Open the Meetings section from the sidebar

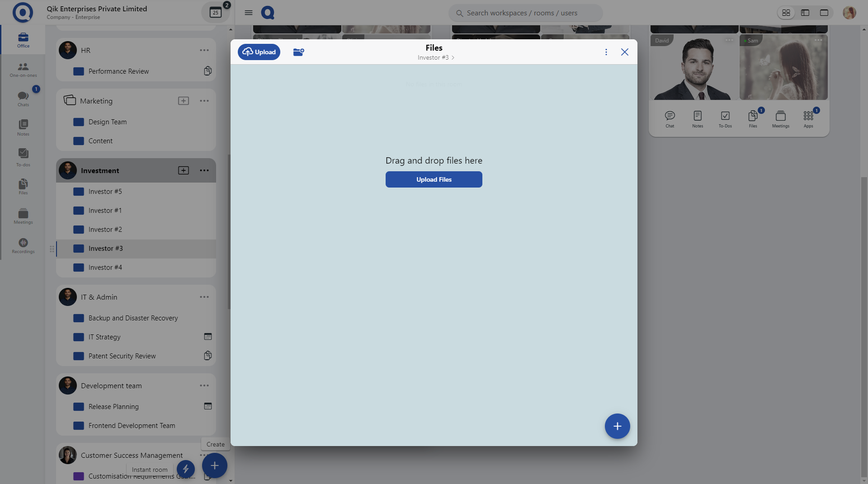click(23, 216)
